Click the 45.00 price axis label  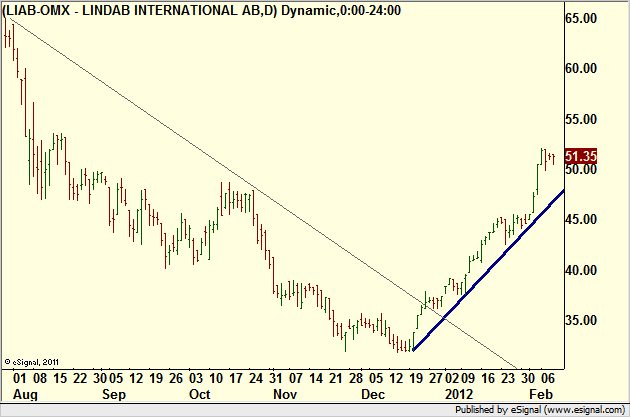click(581, 220)
